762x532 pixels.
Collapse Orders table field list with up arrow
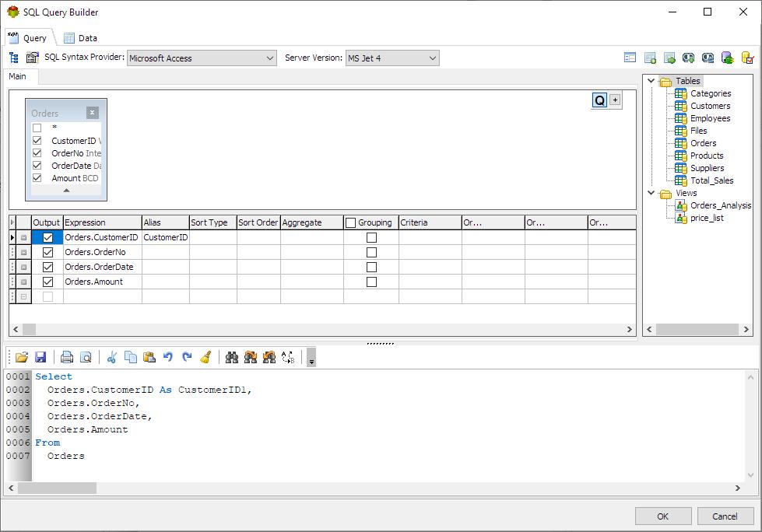tap(66, 191)
